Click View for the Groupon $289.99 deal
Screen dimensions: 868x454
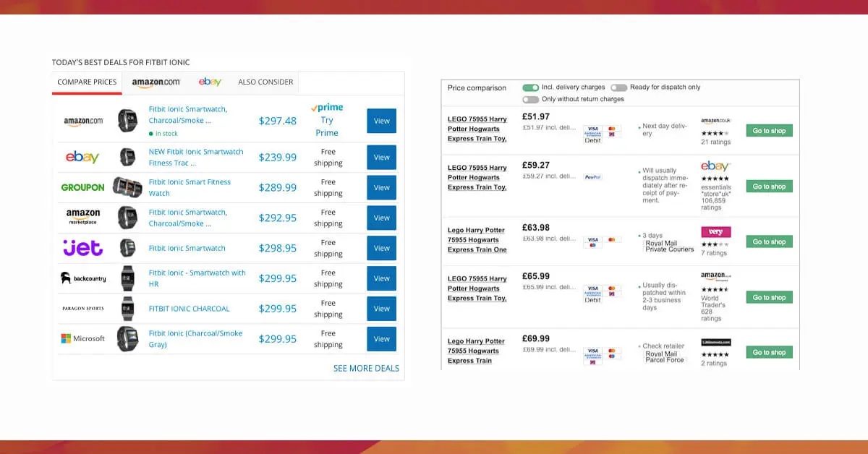(x=382, y=187)
